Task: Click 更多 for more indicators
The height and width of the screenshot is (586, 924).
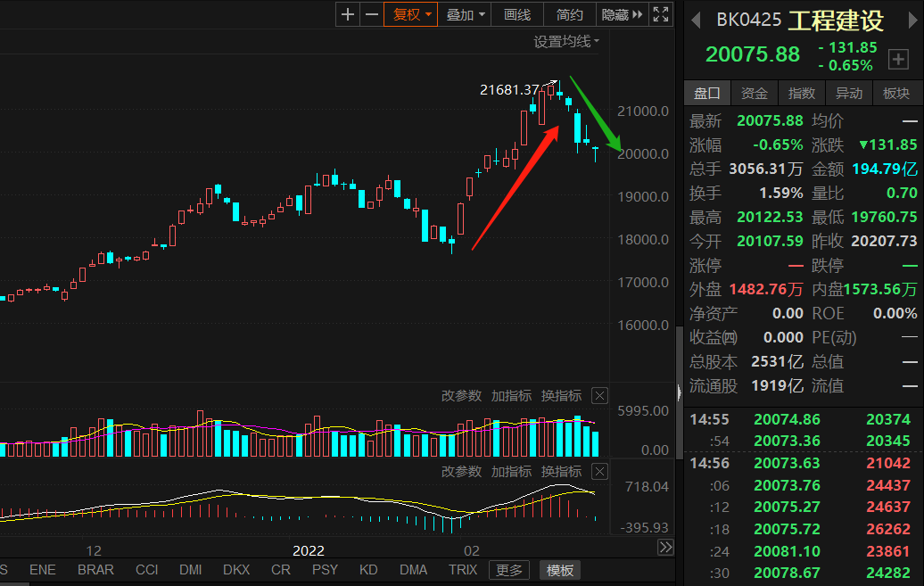Action: click(510, 570)
